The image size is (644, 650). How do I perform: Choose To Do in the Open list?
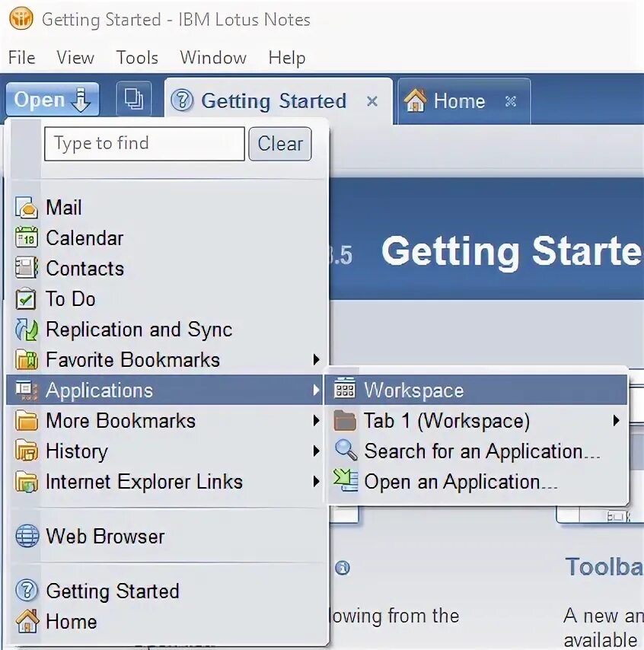166,298
